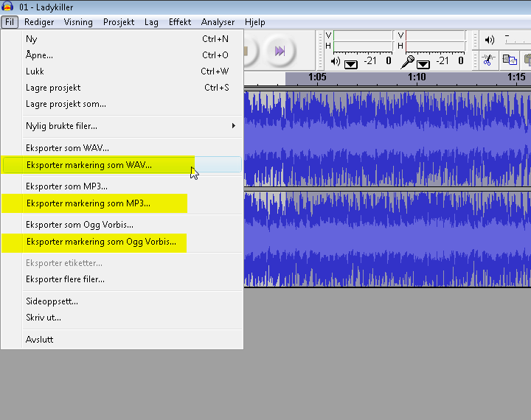
Task: Click the skip to end button
Action: pyautogui.click(x=280, y=51)
